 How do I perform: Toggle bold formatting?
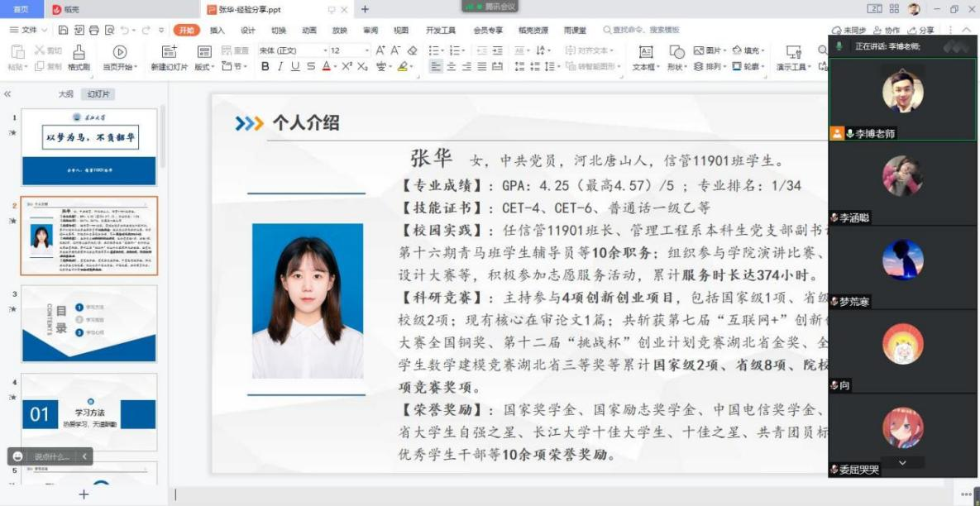click(x=265, y=67)
